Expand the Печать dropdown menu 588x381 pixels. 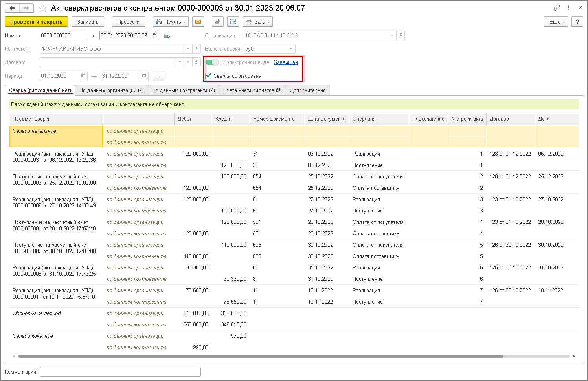pos(171,22)
